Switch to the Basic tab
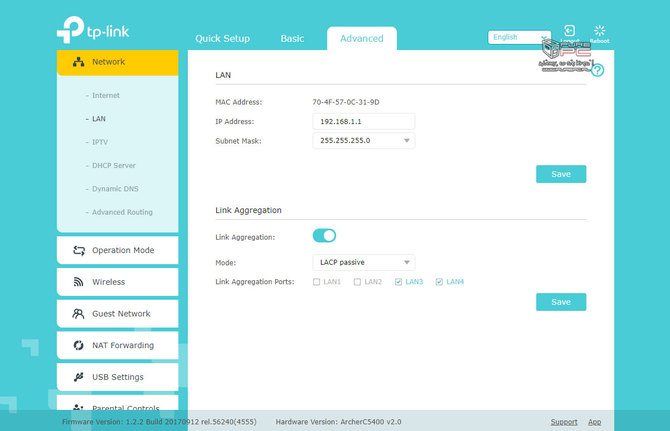The image size is (670, 431). coord(292,38)
